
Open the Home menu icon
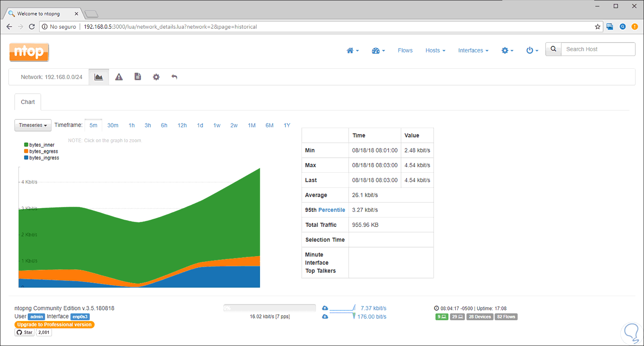[352, 50]
